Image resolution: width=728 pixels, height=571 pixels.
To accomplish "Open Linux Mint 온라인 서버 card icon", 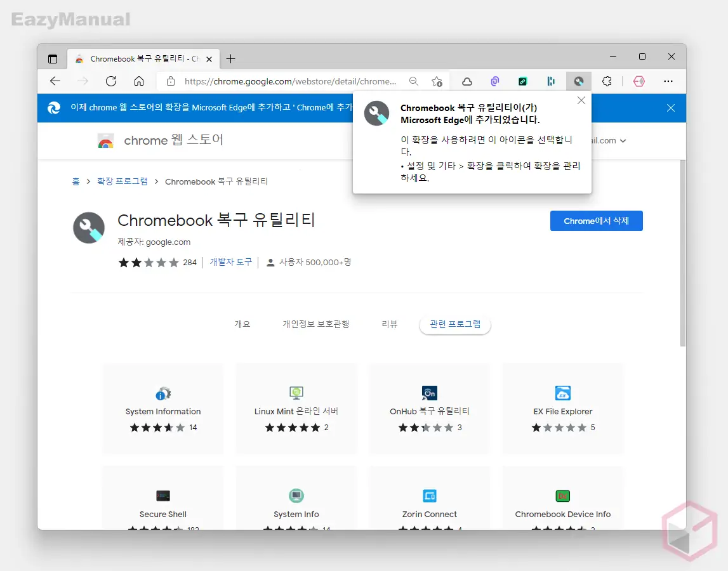I will pos(296,393).
